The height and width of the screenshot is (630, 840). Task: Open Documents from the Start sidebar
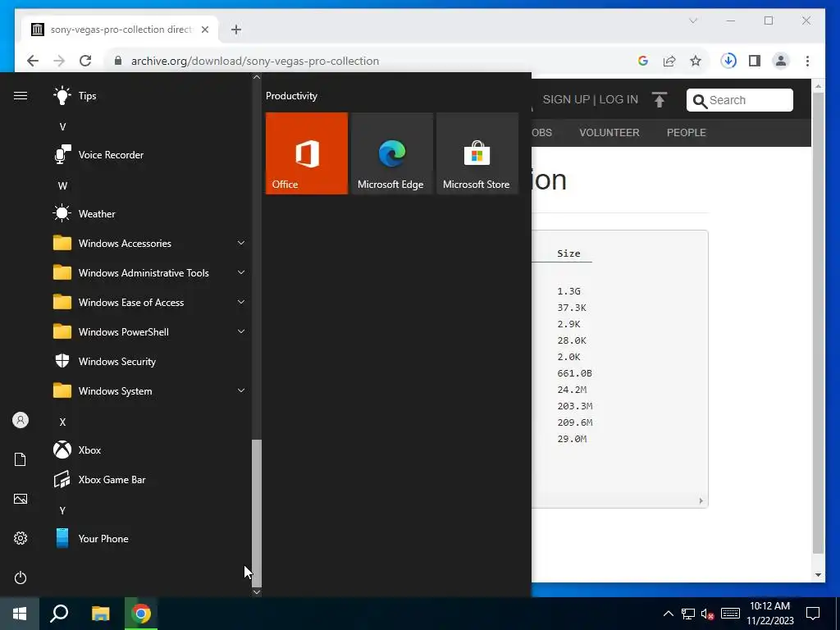pyautogui.click(x=21, y=459)
